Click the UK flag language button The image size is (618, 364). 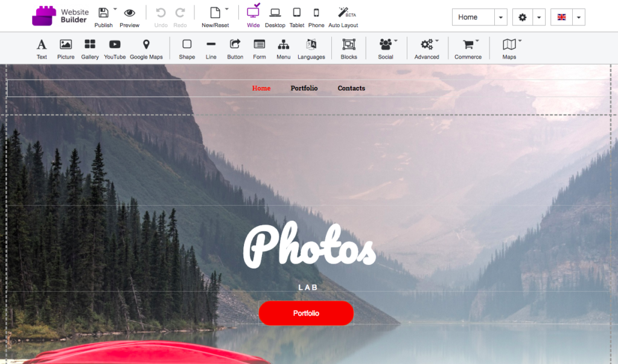(x=562, y=18)
